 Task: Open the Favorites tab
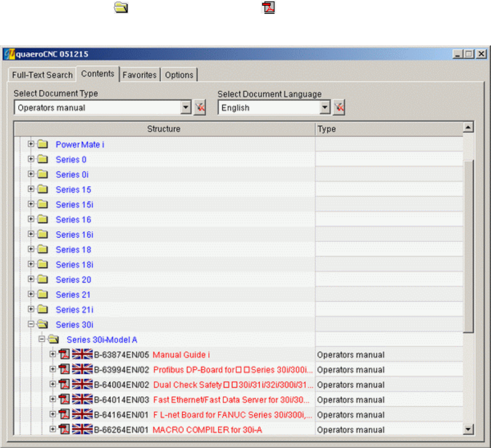click(x=139, y=75)
